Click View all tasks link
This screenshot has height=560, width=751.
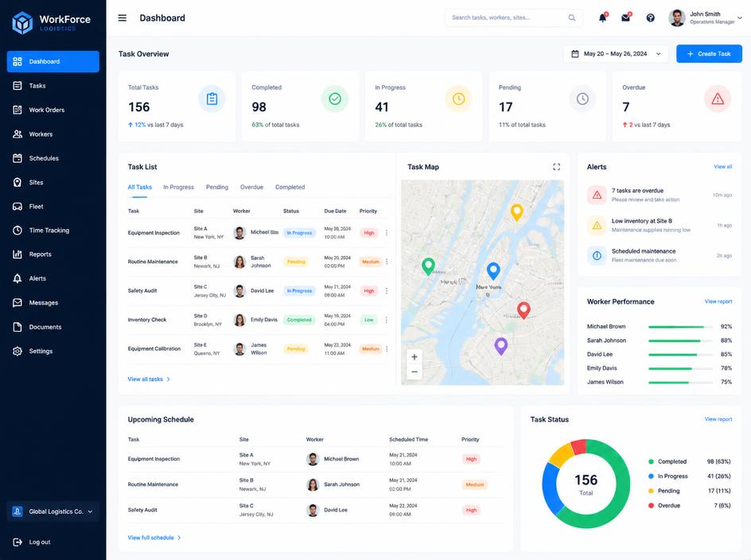point(149,379)
